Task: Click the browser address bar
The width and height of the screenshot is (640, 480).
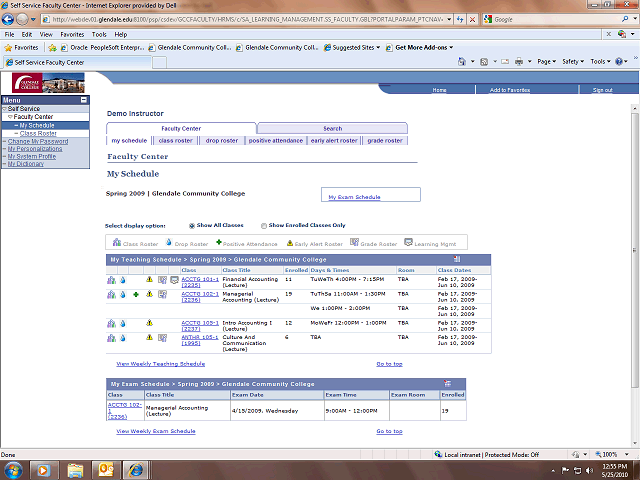Action: click(247, 19)
